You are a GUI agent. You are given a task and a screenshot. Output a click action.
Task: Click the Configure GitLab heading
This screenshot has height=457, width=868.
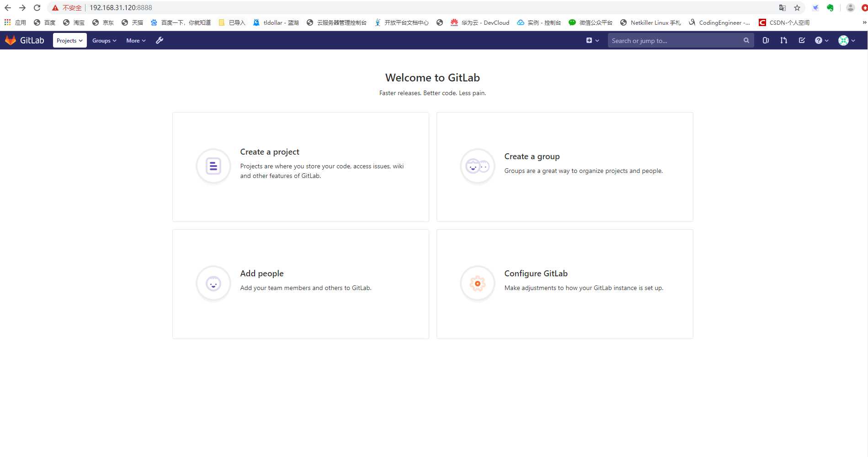click(x=536, y=274)
